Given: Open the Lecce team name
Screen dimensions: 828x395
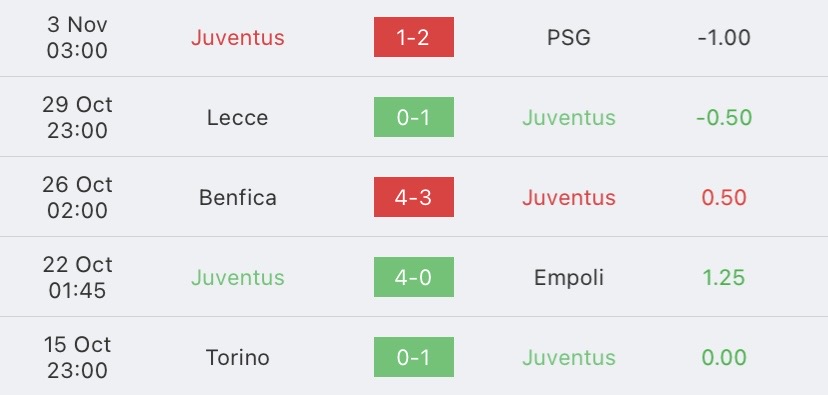Looking at the screenshot, I should pos(238,117).
